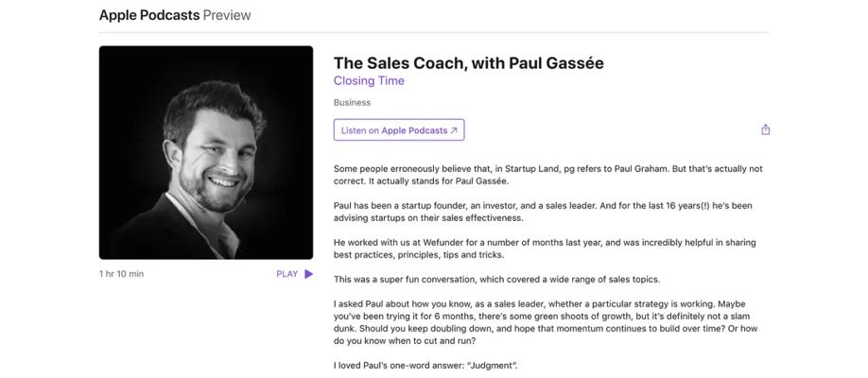Open the Apple Podcasts header link
The height and width of the screenshot is (378, 868).
coord(148,15)
